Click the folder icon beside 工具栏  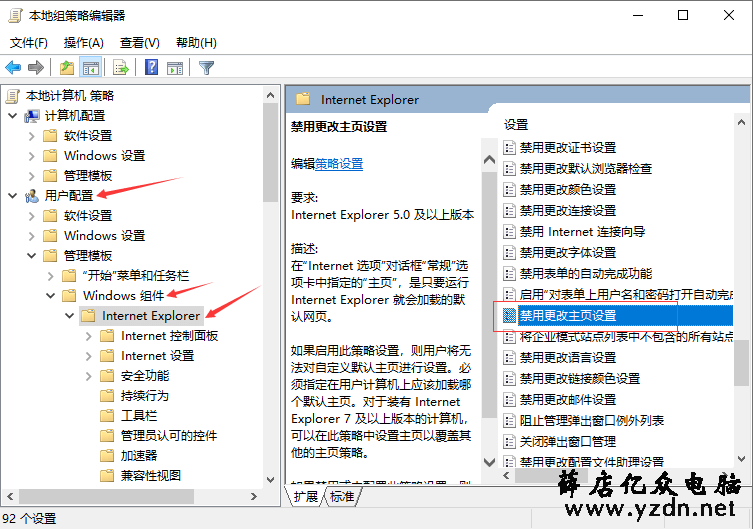click(107, 415)
